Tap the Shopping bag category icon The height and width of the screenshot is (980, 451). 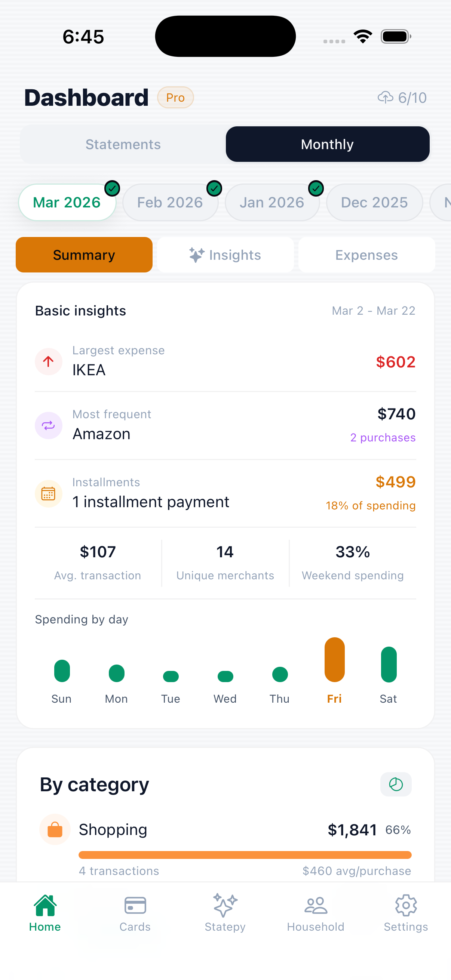(55, 829)
